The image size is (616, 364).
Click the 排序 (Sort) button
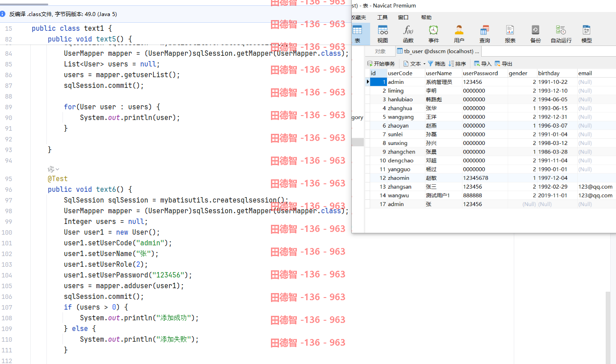point(457,64)
